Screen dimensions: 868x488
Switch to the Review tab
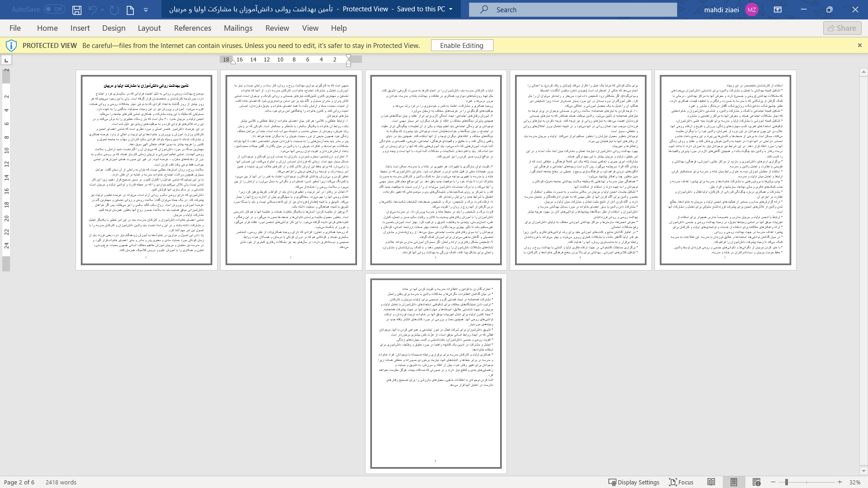[277, 28]
